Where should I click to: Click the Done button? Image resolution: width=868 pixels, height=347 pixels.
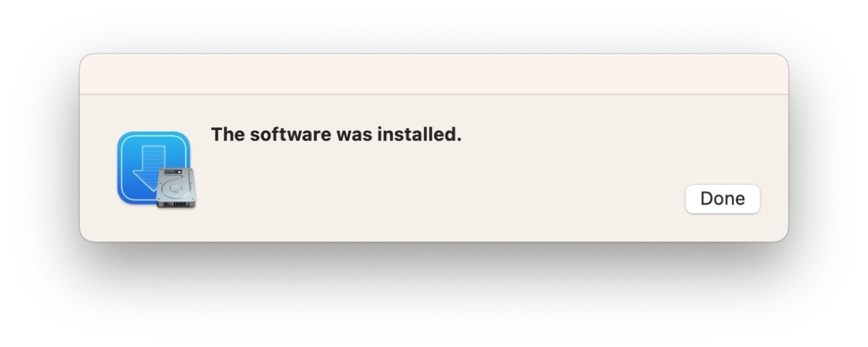(x=722, y=199)
